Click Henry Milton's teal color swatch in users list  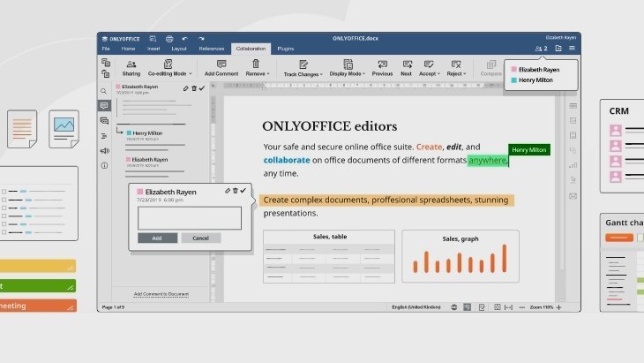[513, 80]
